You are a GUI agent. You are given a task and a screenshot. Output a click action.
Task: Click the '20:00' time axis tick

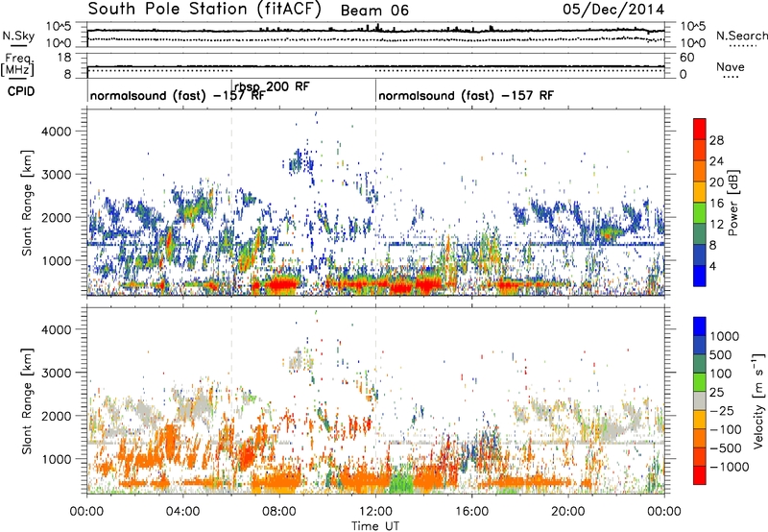tap(568, 512)
